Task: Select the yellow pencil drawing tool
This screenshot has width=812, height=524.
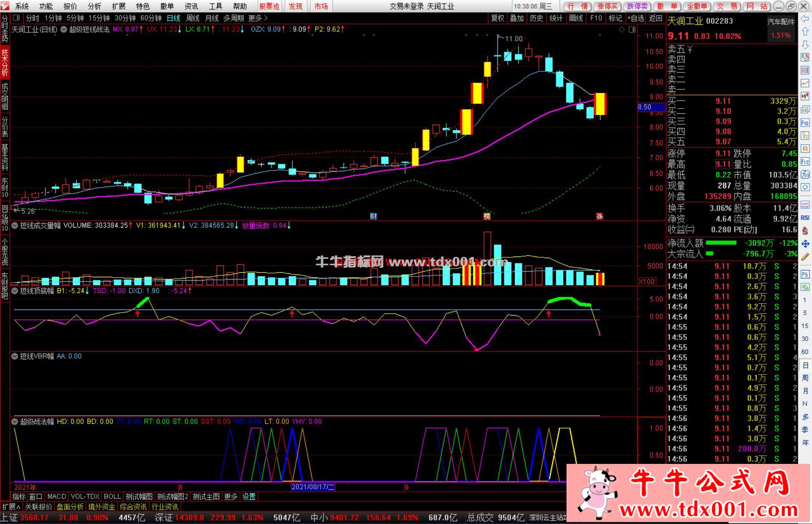Action: (805, 257)
